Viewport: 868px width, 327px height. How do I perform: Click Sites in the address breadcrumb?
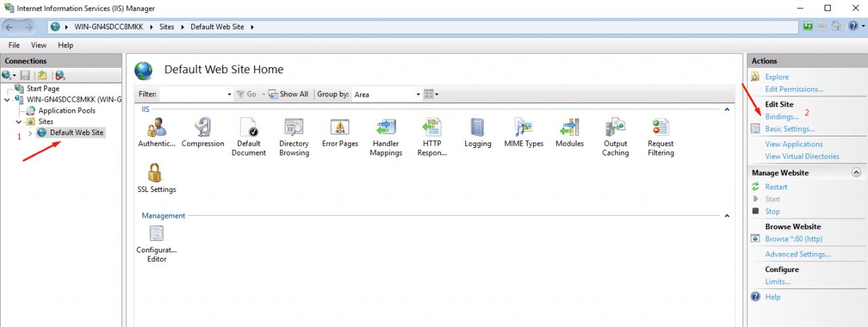tap(167, 26)
